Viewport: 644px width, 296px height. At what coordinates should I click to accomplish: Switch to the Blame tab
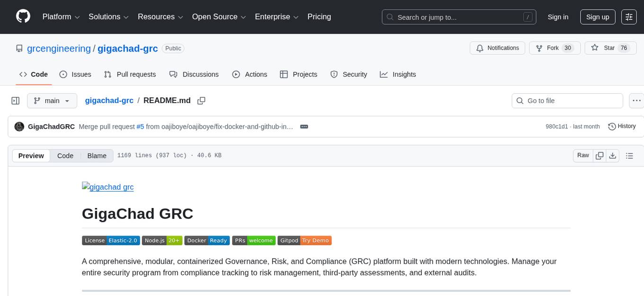pyautogui.click(x=97, y=156)
